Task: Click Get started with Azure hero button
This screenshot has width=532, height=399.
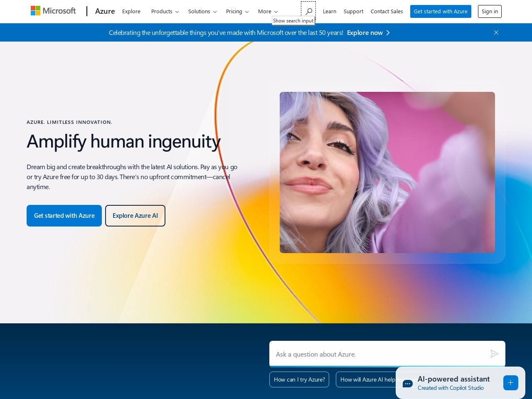Action: tap(64, 215)
